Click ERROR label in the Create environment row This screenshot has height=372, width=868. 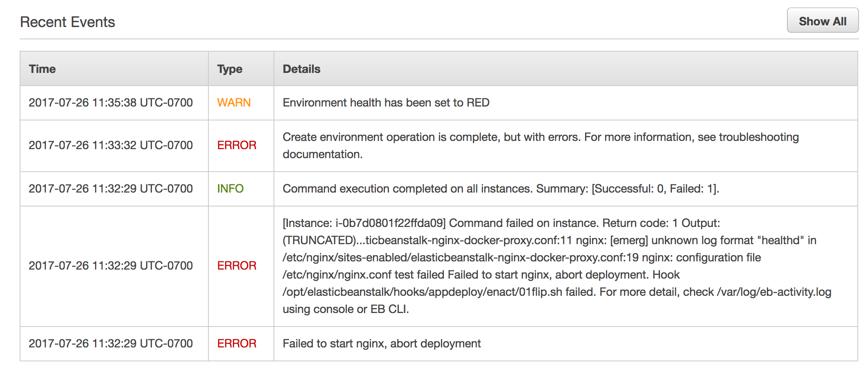(x=237, y=145)
